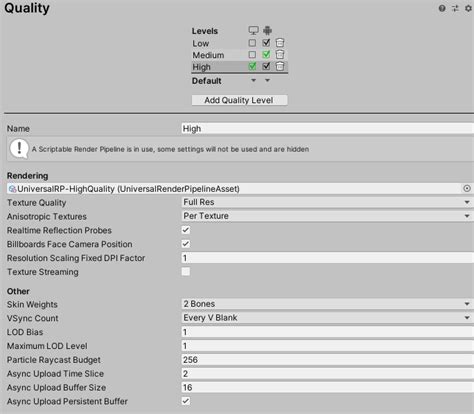Toggle High level for desktop

tap(252, 66)
